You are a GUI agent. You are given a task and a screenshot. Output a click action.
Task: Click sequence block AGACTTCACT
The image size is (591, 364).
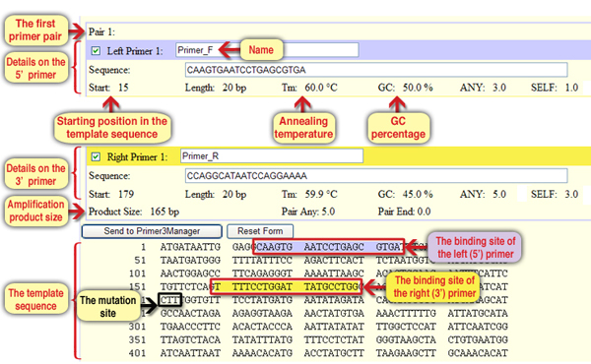334,260
